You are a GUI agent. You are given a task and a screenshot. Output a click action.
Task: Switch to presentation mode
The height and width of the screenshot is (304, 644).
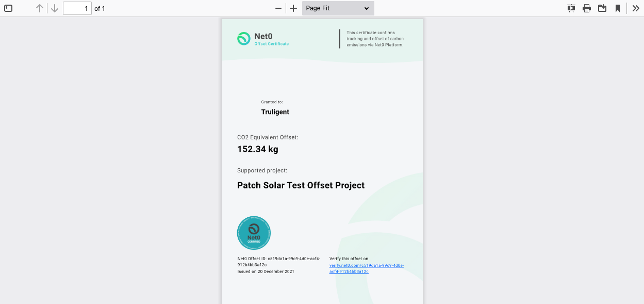pos(571,8)
